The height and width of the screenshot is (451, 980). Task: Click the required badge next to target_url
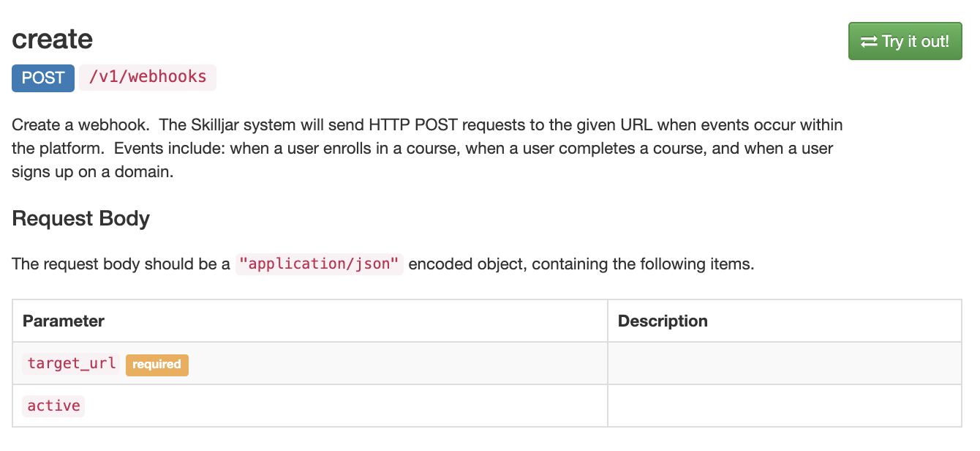157,365
